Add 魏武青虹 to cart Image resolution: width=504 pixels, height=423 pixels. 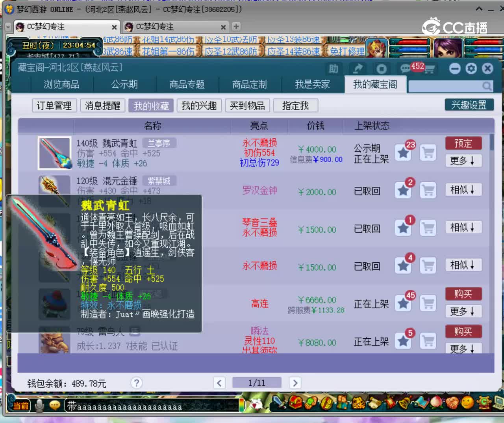(x=428, y=152)
